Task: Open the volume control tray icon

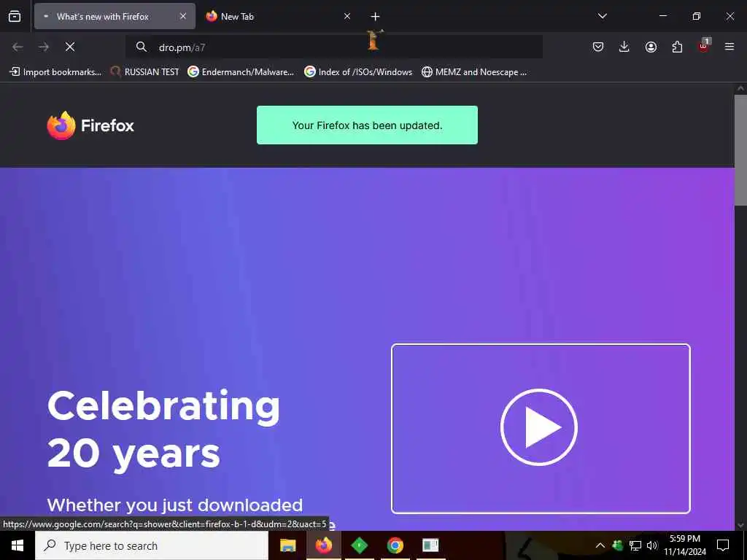Action: click(x=652, y=545)
